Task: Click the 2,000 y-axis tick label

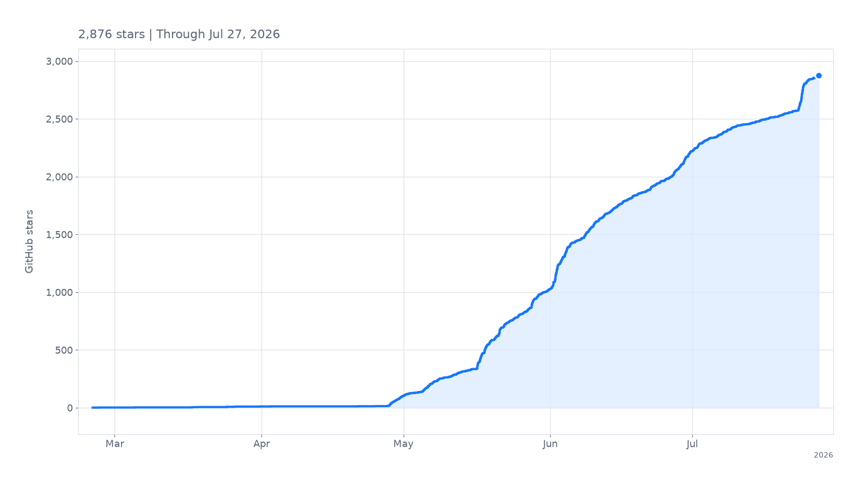Action: click(x=59, y=177)
